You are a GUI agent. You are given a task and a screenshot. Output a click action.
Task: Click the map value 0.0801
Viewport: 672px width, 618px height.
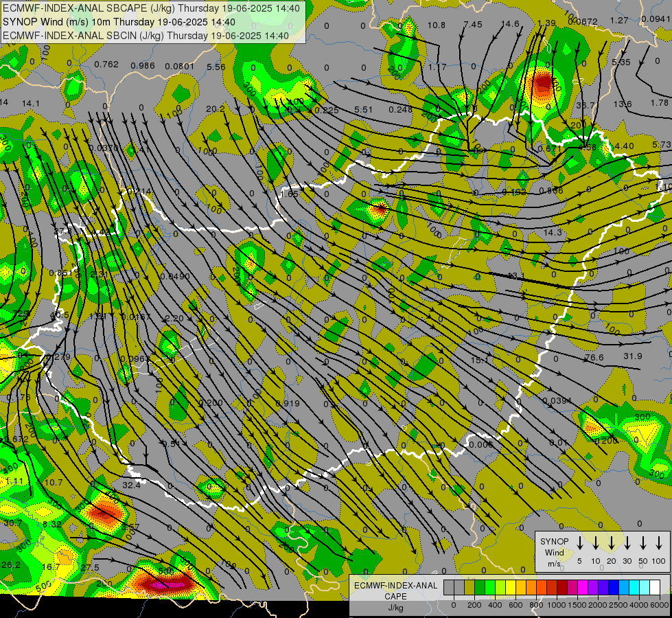(180, 66)
